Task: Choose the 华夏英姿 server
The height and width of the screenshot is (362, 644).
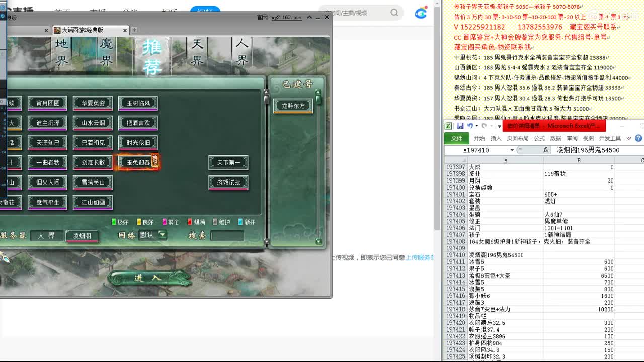Action: [x=93, y=103]
